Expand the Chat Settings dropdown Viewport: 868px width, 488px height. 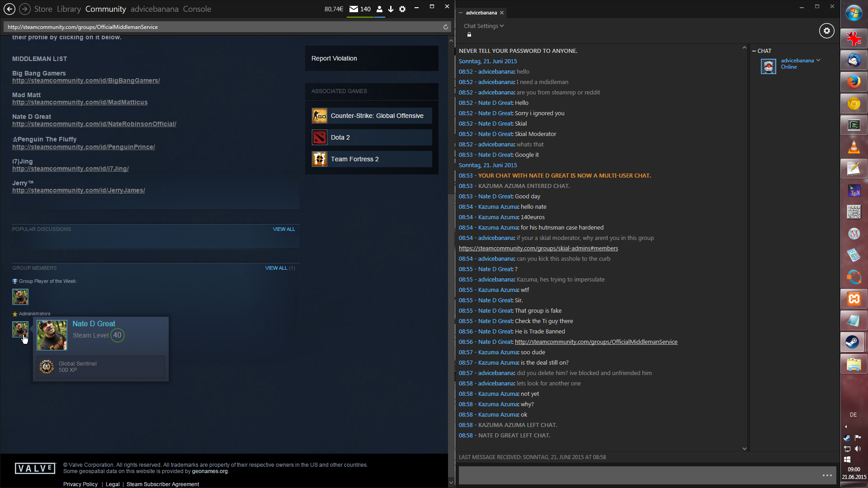[x=483, y=26]
